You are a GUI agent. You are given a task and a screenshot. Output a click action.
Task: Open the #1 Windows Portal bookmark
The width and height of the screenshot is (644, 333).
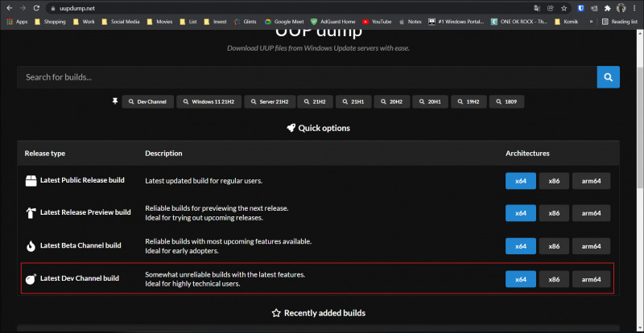(x=456, y=22)
